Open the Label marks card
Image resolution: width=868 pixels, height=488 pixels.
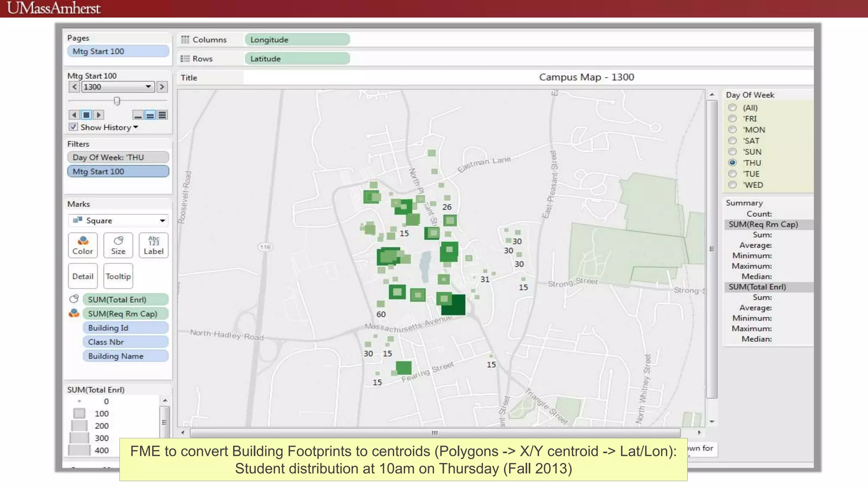pyautogui.click(x=153, y=245)
